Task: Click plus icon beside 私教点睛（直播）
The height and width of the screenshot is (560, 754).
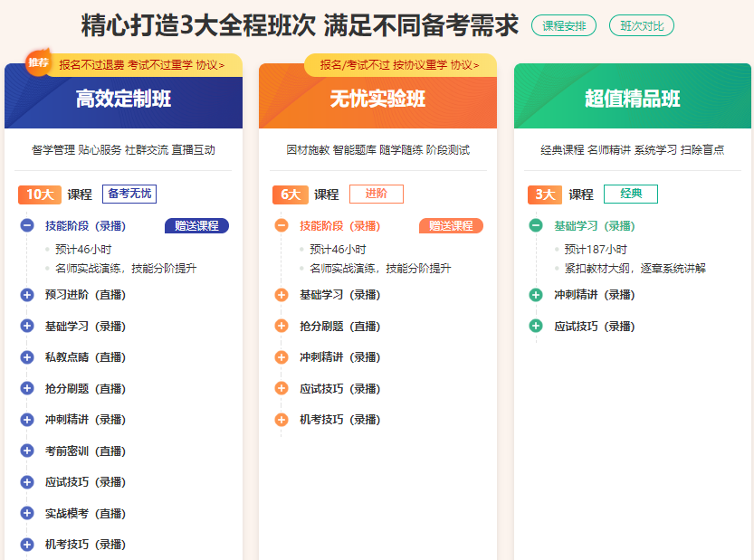Action: 27,357
